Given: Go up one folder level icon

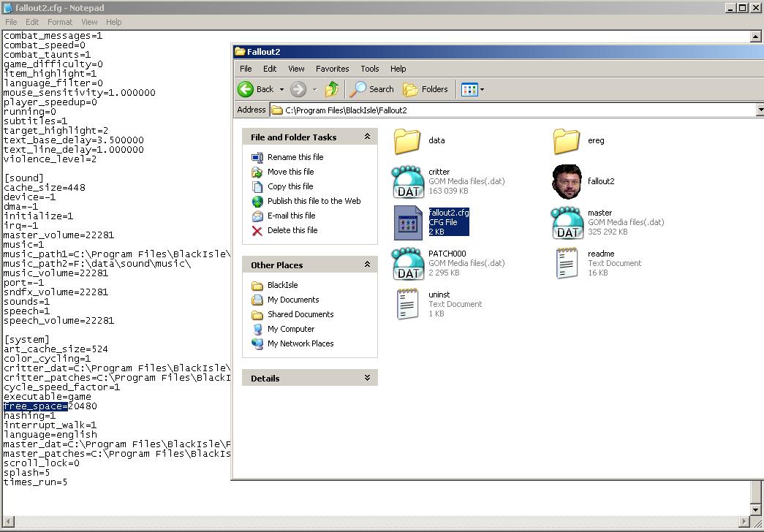Looking at the screenshot, I should click(x=332, y=89).
